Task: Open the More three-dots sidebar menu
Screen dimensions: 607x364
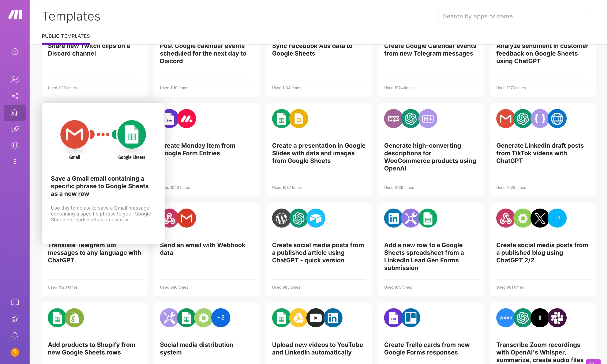Action: (x=15, y=161)
